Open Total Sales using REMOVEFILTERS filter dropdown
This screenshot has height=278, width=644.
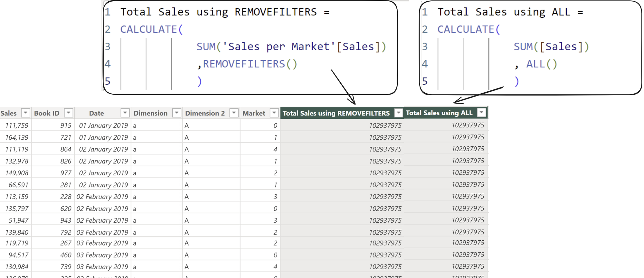point(398,113)
